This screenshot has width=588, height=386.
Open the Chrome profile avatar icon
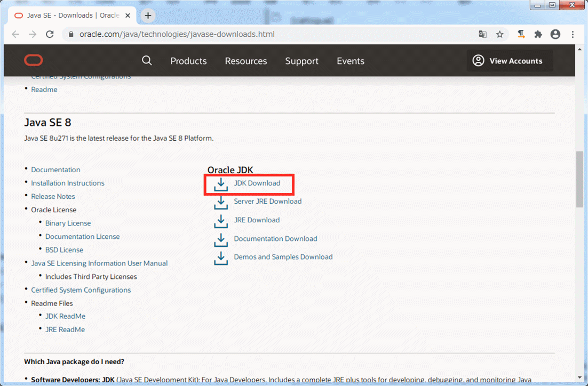(555, 34)
